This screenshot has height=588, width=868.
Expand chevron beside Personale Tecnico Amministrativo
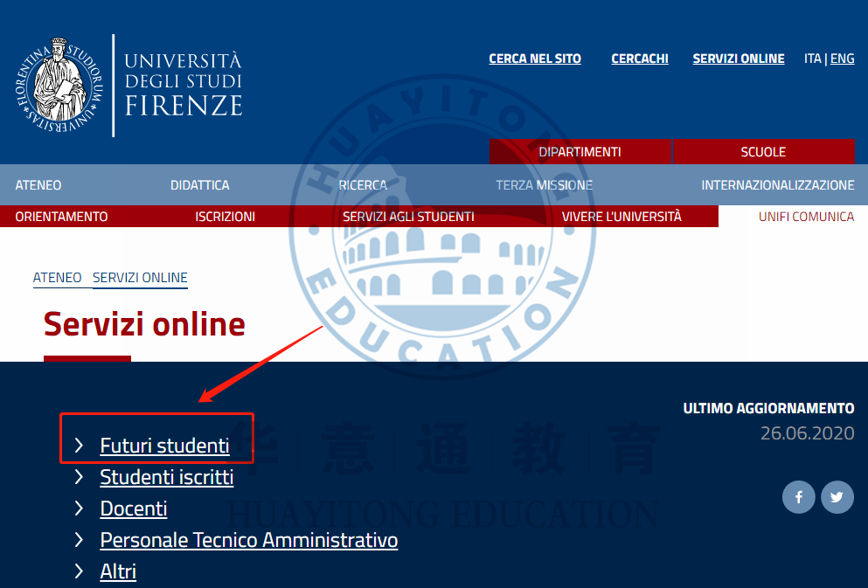[80, 540]
